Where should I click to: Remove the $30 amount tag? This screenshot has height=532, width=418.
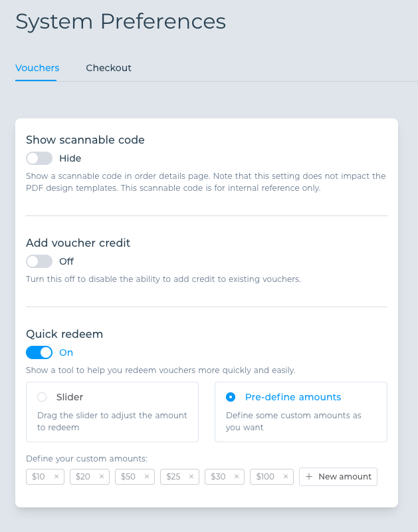(x=237, y=477)
